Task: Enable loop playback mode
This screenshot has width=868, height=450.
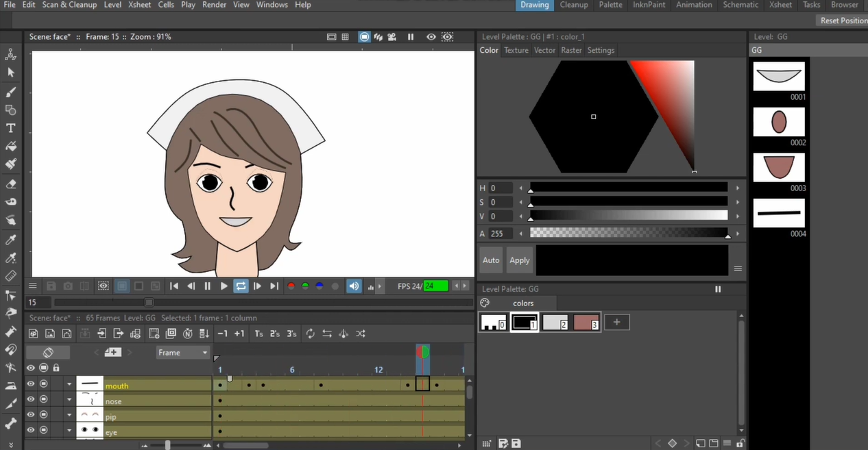Action: (241, 286)
